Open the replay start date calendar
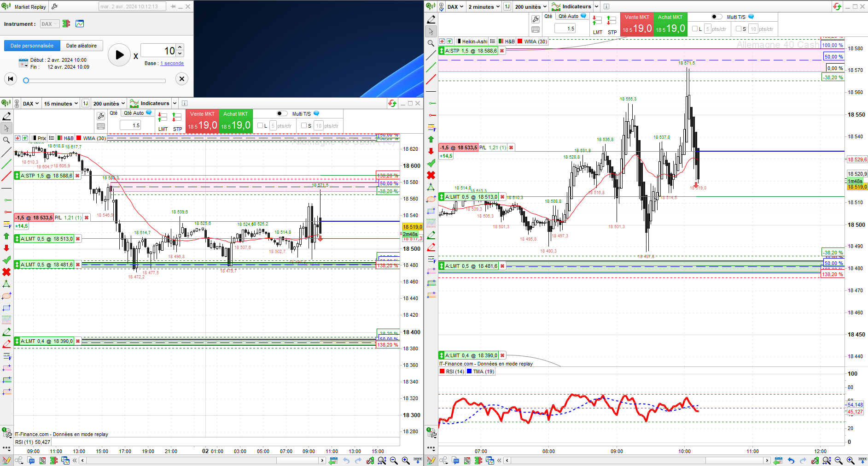Screen dimensions: 868x466 coord(23,63)
